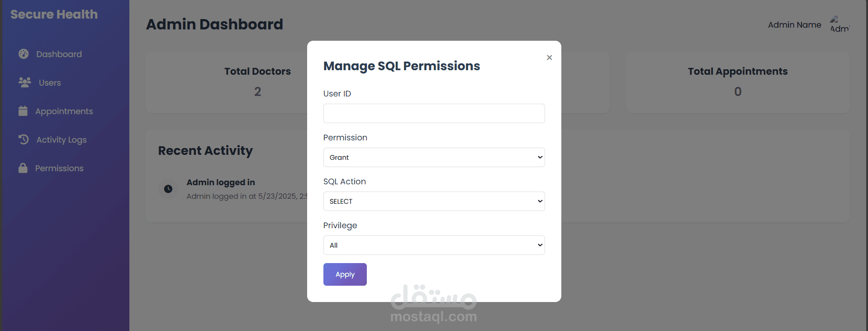Image resolution: width=868 pixels, height=331 pixels.
Task: Click the User ID input field
Action: pos(434,113)
